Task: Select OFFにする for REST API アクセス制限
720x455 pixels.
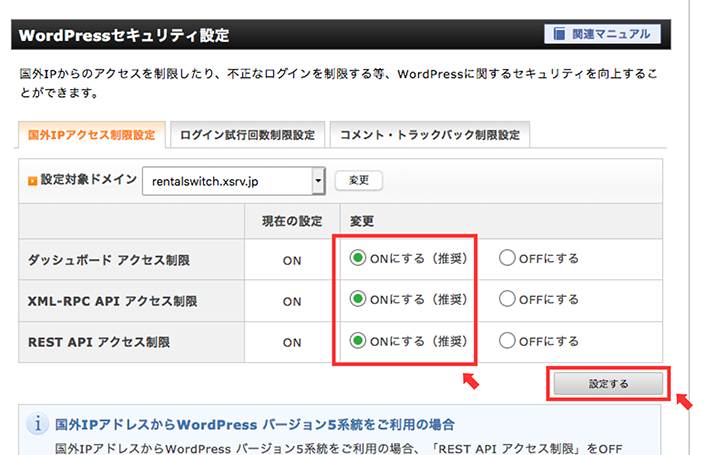Action: pos(507,341)
